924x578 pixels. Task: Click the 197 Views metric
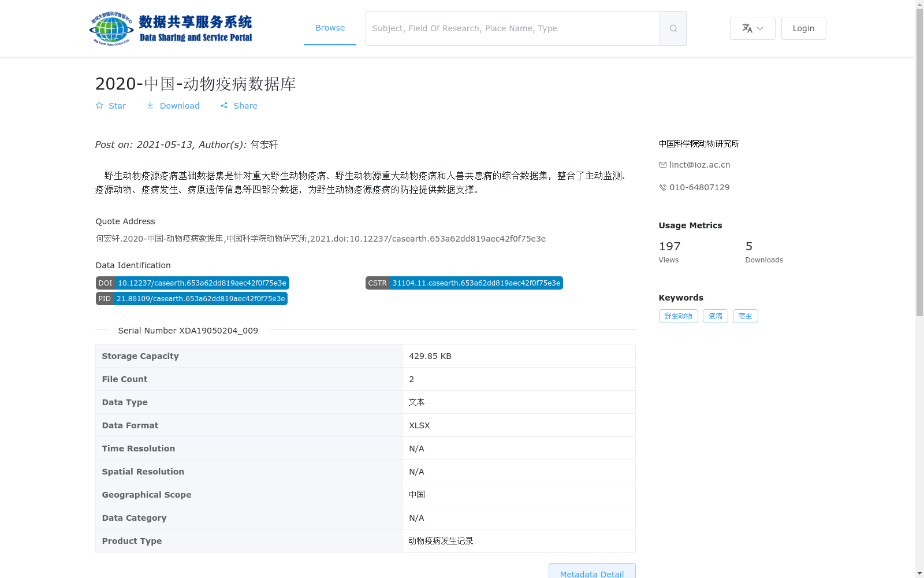point(670,252)
